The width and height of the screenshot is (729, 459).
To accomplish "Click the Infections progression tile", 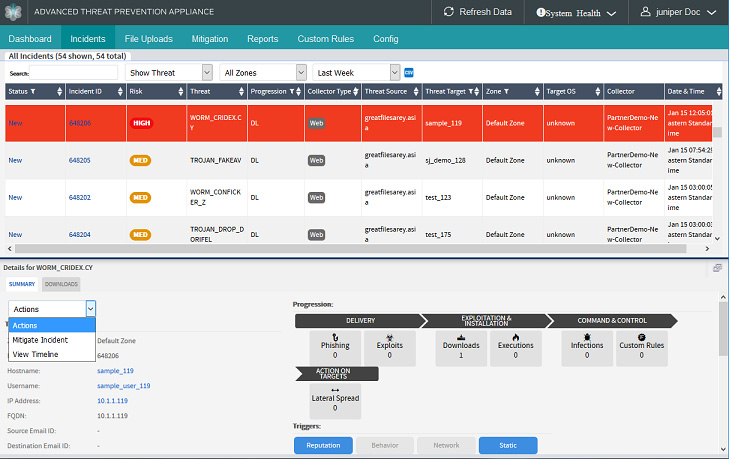I will click(587, 346).
